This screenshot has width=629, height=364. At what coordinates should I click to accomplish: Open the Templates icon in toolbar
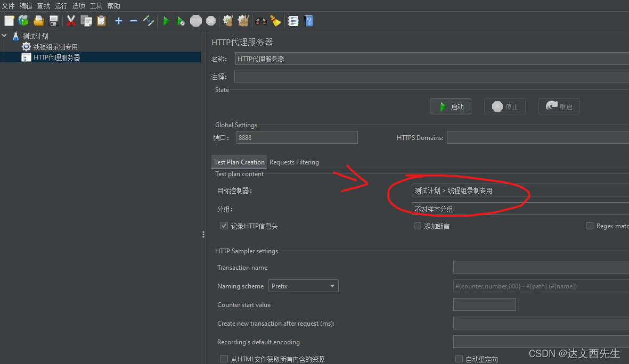(x=23, y=21)
